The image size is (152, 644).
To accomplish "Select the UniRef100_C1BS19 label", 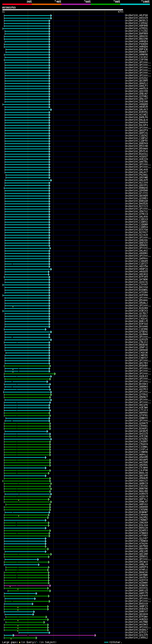I will (x=136, y=219).
